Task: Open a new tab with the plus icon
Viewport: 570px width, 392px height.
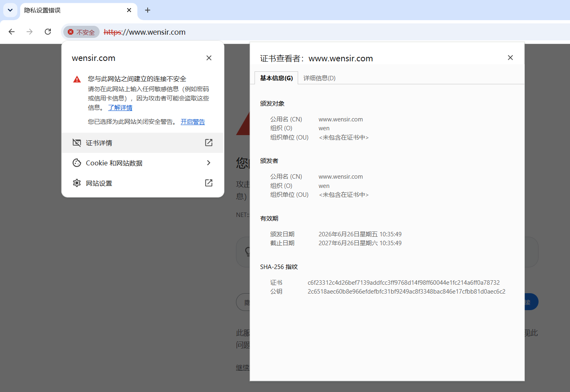Action: click(148, 10)
